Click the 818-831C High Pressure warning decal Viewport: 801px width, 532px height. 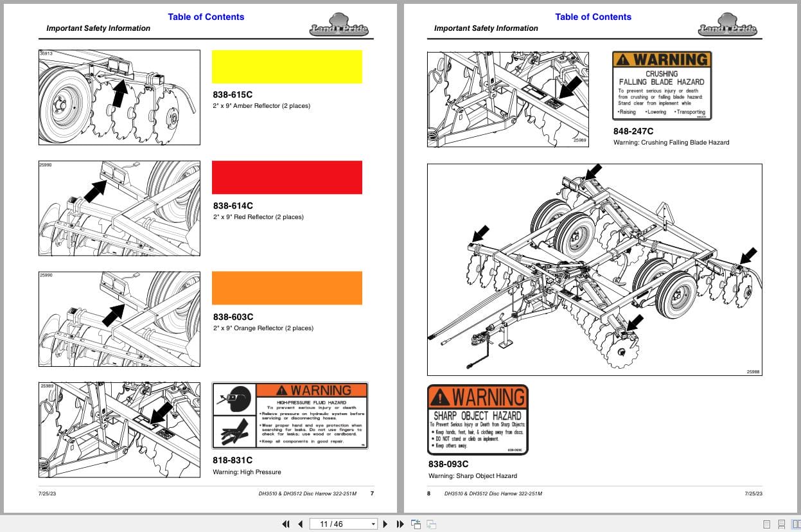[289, 415]
